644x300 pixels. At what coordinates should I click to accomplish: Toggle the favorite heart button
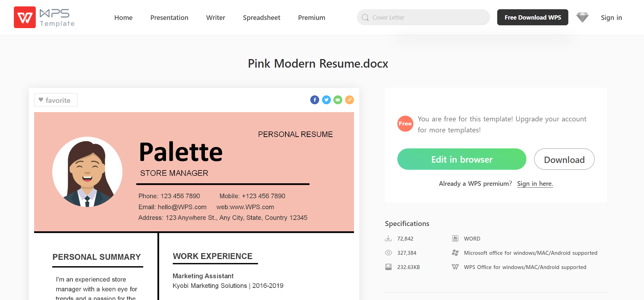[x=56, y=100]
